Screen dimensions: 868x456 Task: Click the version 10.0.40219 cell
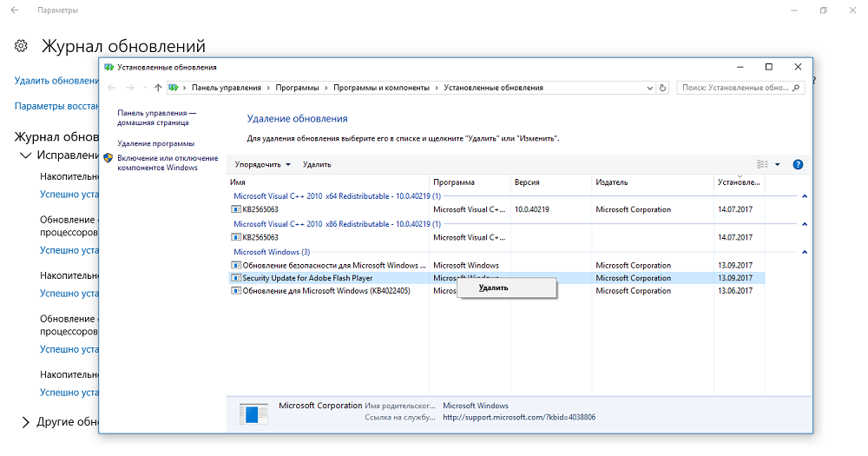click(x=532, y=209)
